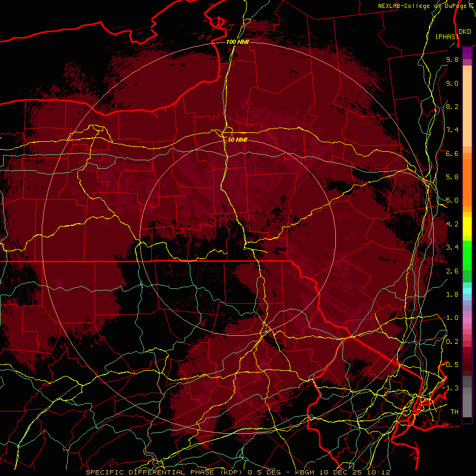Image resolution: width=476 pixels, height=476 pixels.
Task: Click the bright green segment of the color scale
Action: point(467,255)
